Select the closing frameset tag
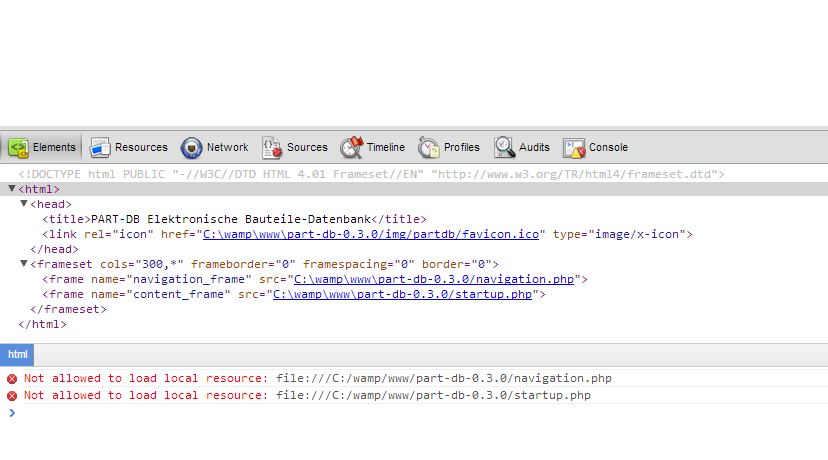Viewport: 828px width, 460px height. [68, 309]
